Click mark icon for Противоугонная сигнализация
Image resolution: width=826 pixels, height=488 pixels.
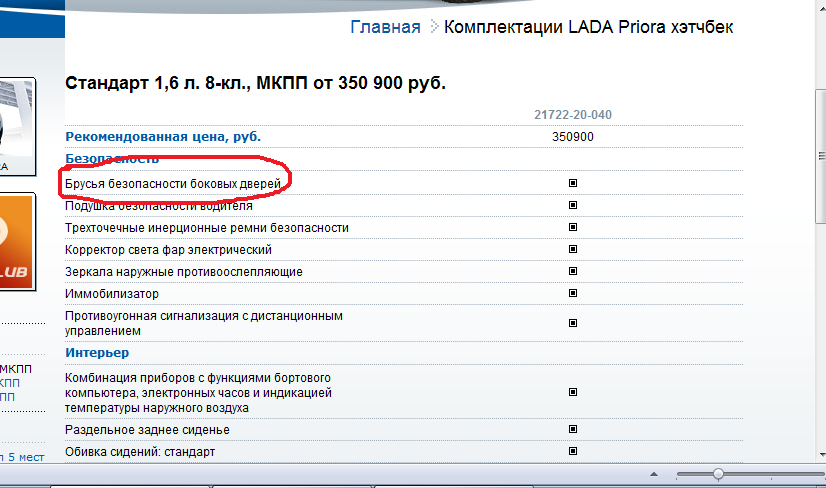pos(573,323)
